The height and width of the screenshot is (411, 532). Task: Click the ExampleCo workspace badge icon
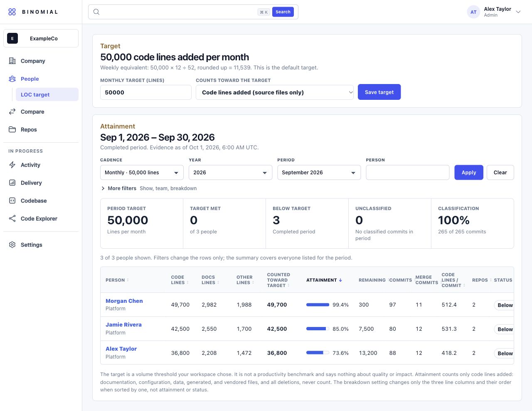point(12,38)
